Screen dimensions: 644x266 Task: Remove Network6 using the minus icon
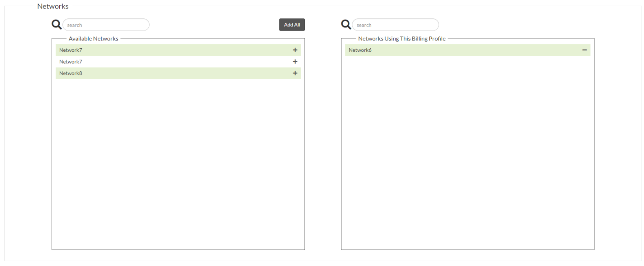(x=584, y=50)
